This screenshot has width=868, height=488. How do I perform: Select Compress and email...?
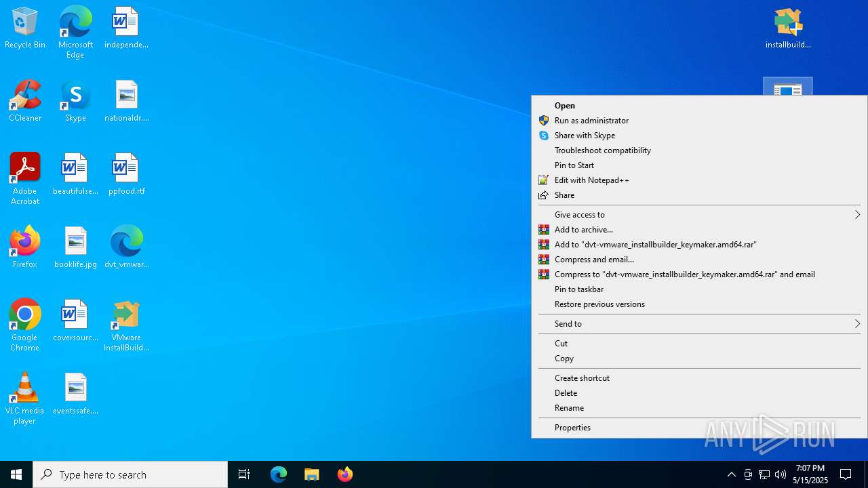(x=699, y=260)
